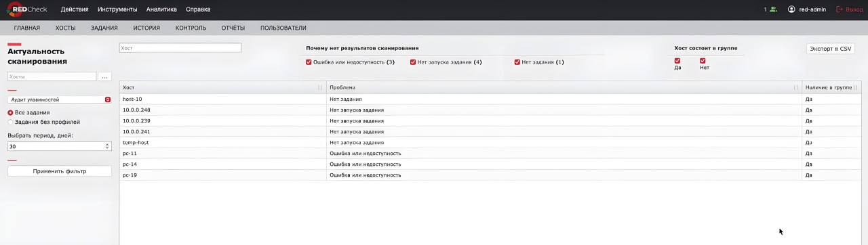Switch to the ЗАДАНИЯ tab
The height and width of the screenshot is (245, 868).
tap(104, 28)
